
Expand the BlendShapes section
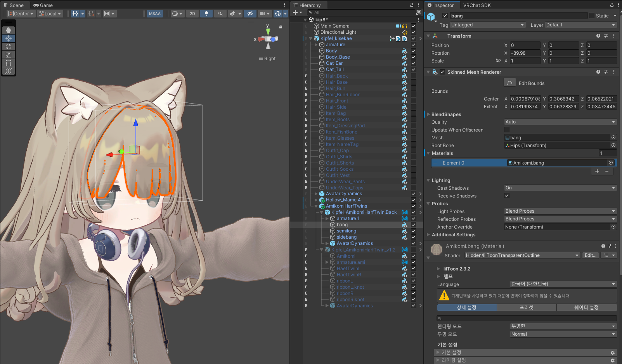coord(428,114)
